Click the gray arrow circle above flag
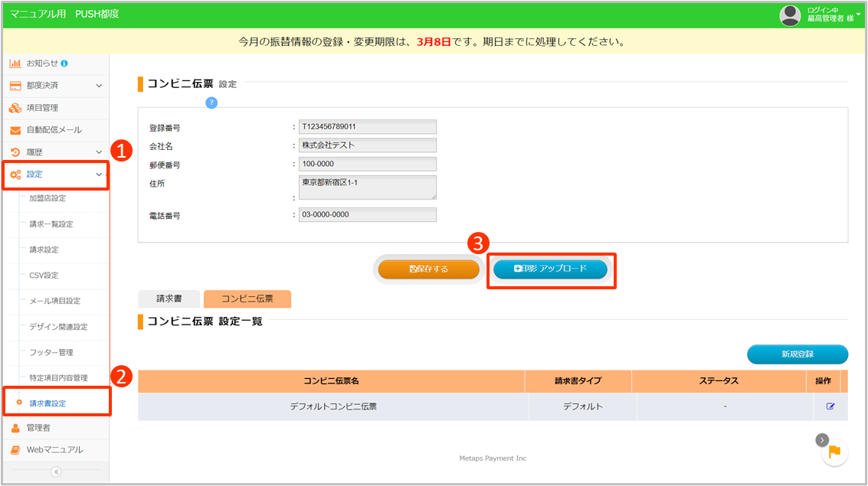The height and width of the screenshot is (486, 868). 821,439
